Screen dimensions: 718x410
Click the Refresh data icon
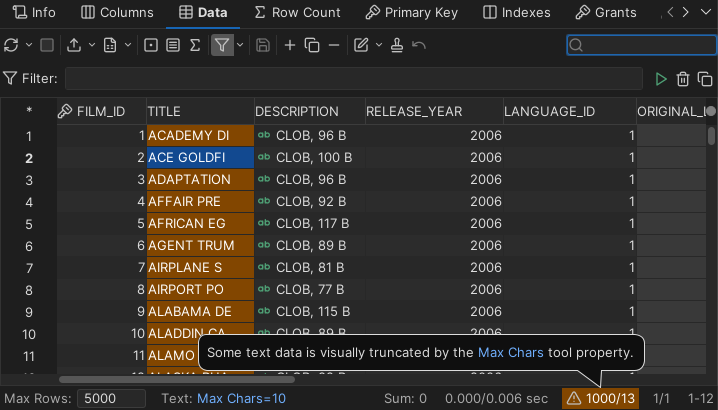[11, 45]
